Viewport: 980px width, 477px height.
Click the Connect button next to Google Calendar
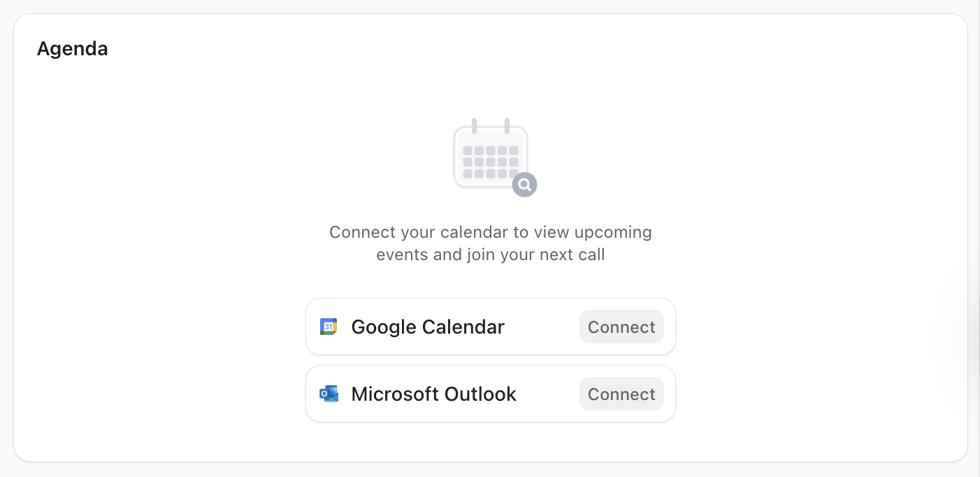click(x=621, y=327)
